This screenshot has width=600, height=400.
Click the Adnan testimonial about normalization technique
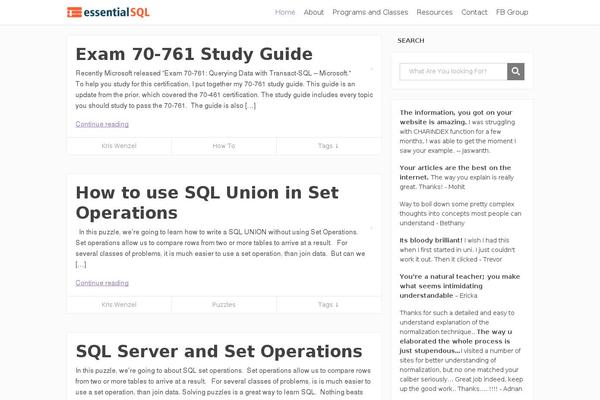tap(461, 351)
